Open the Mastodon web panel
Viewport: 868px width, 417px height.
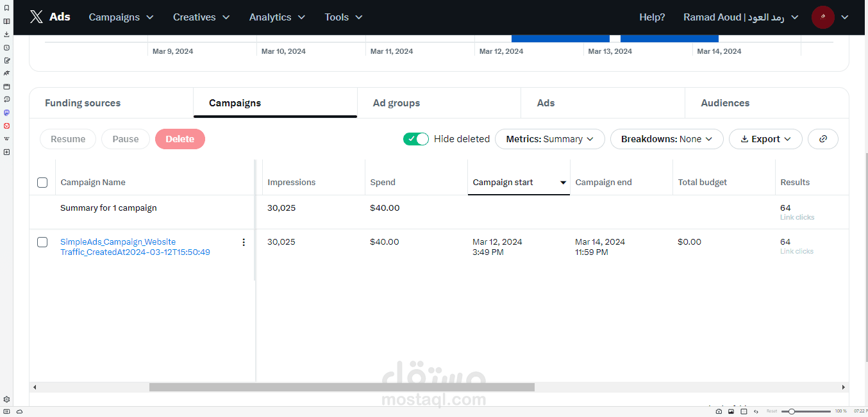pos(6,112)
